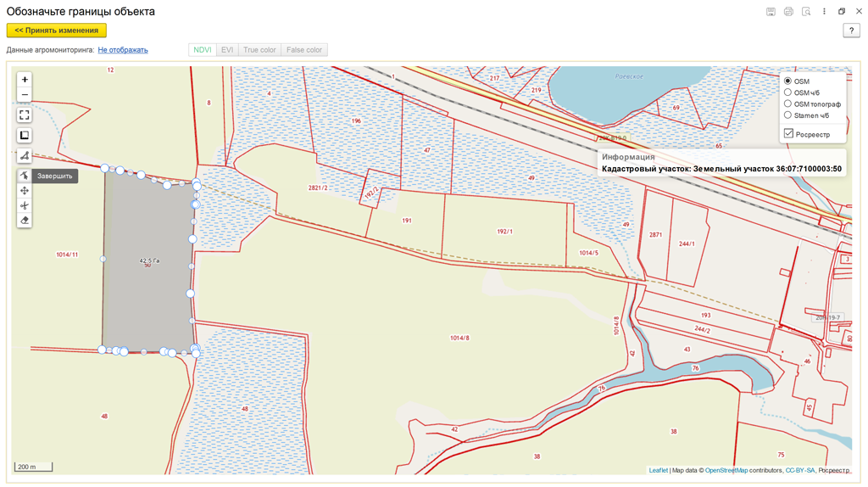Choose the Stamen ч/б base layer
Image resolution: width=868 pixels, height=487 pixels.
[x=787, y=115]
